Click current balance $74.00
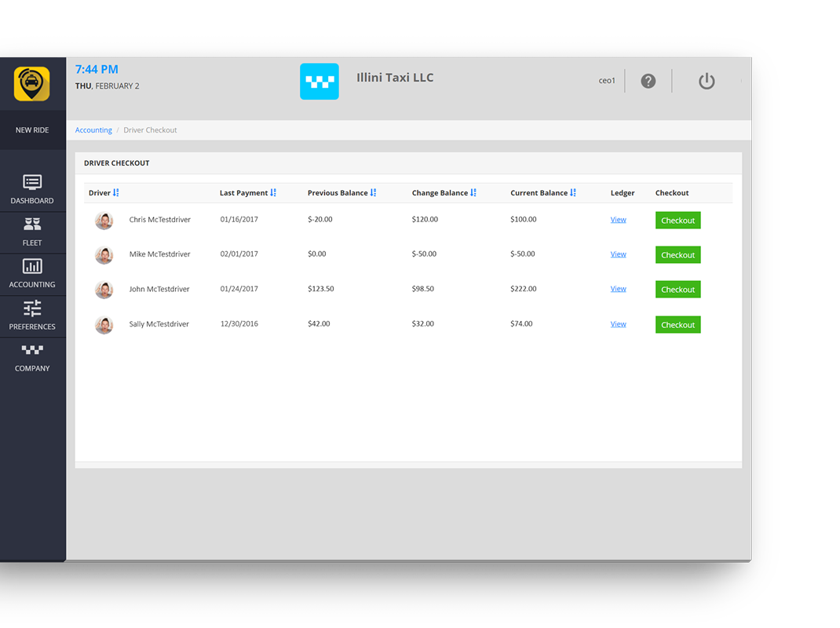This screenshot has height=628, width=840. coord(521,324)
